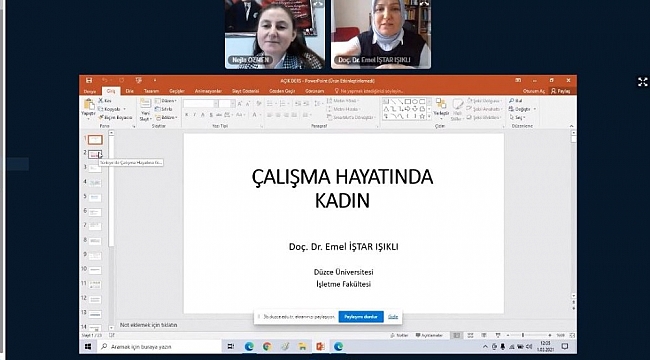Click the Save icon in the title bar

click(89, 80)
